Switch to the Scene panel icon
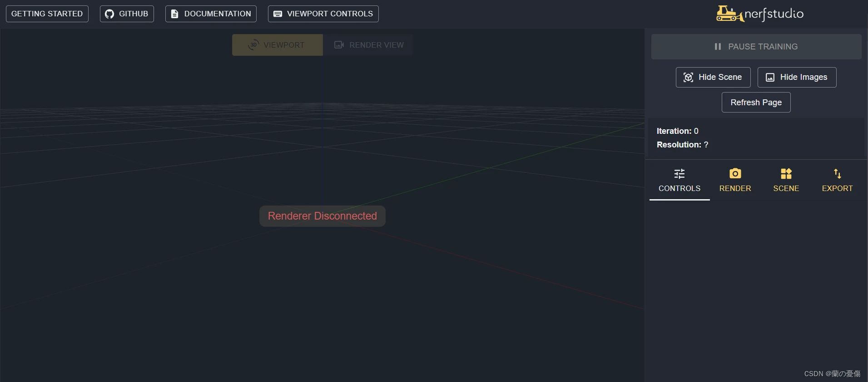This screenshot has height=382, width=868. click(786, 180)
